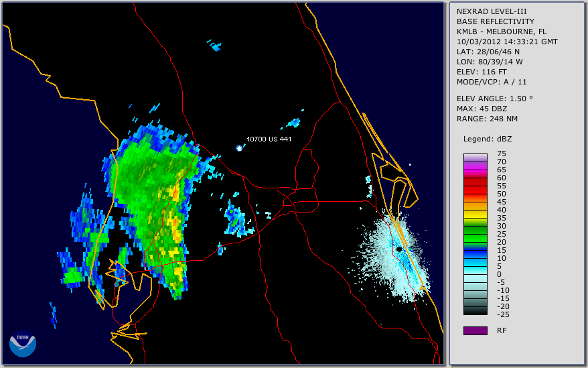This screenshot has height=368, width=588.
Task: Click the blue 15 dBZ legend band
Action: click(475, 255)
